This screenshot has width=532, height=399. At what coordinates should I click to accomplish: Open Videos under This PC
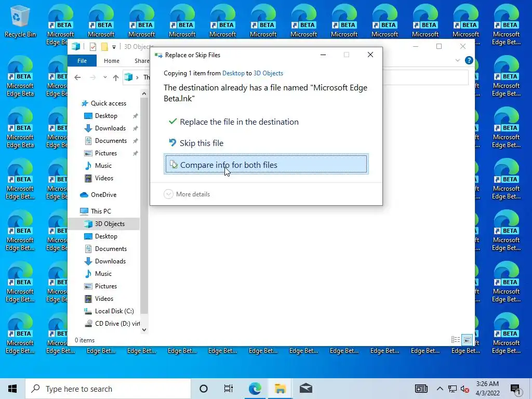(x=104, y=299)
